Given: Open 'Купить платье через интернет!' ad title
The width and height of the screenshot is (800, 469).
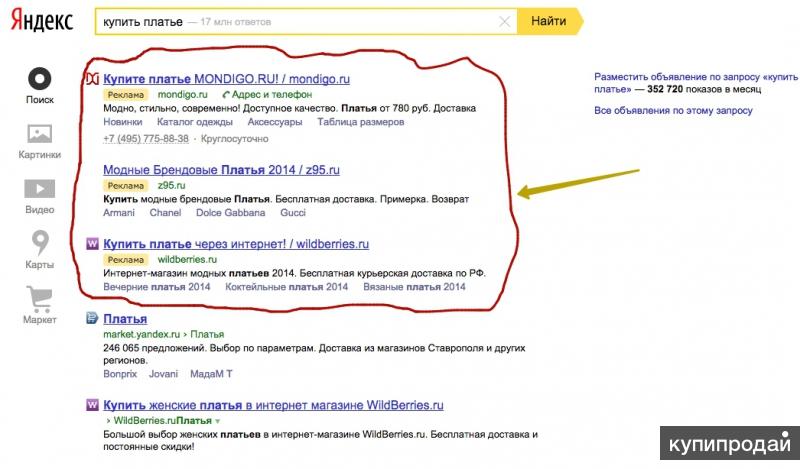Looking at the screenshot, I should coord(236,244).
